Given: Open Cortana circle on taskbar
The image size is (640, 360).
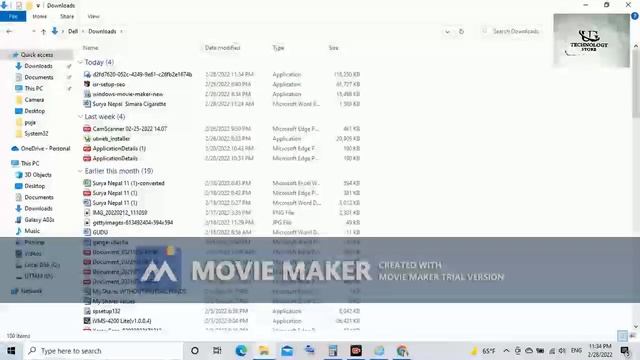Looking at the screenshot, I should [x=195, y=351].
